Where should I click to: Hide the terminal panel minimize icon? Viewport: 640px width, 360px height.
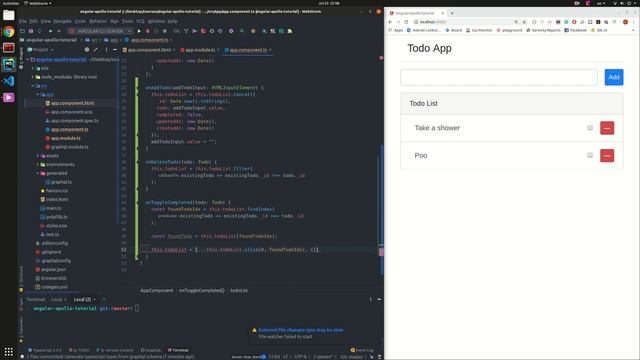[x=379, y=300]
